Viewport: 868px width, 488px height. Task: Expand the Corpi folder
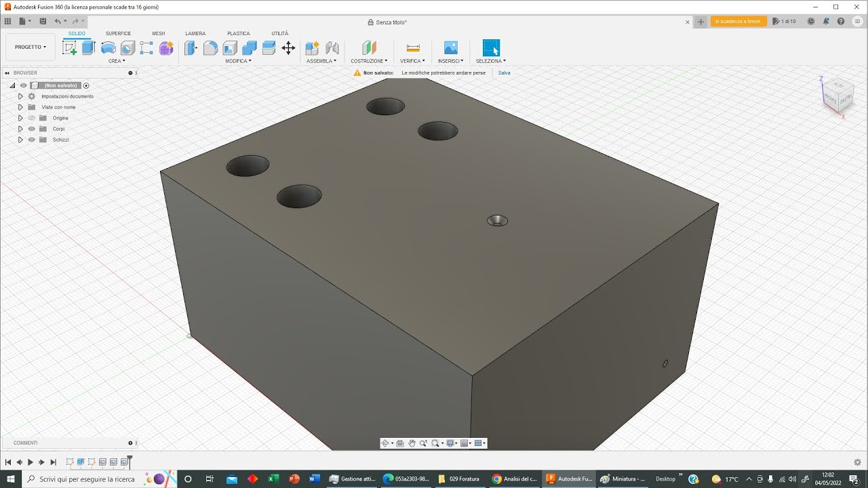point(20,129)
